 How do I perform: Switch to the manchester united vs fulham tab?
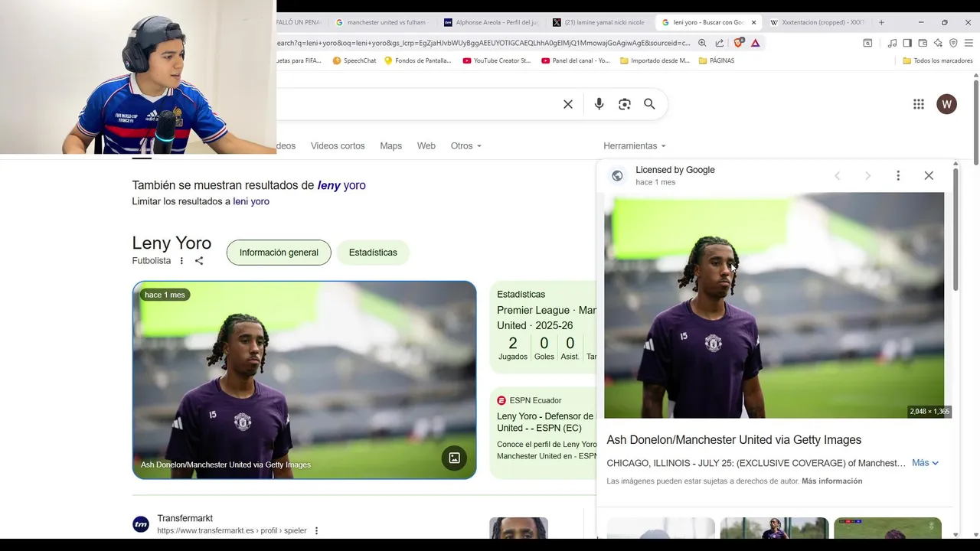click(x=381, y=22)
